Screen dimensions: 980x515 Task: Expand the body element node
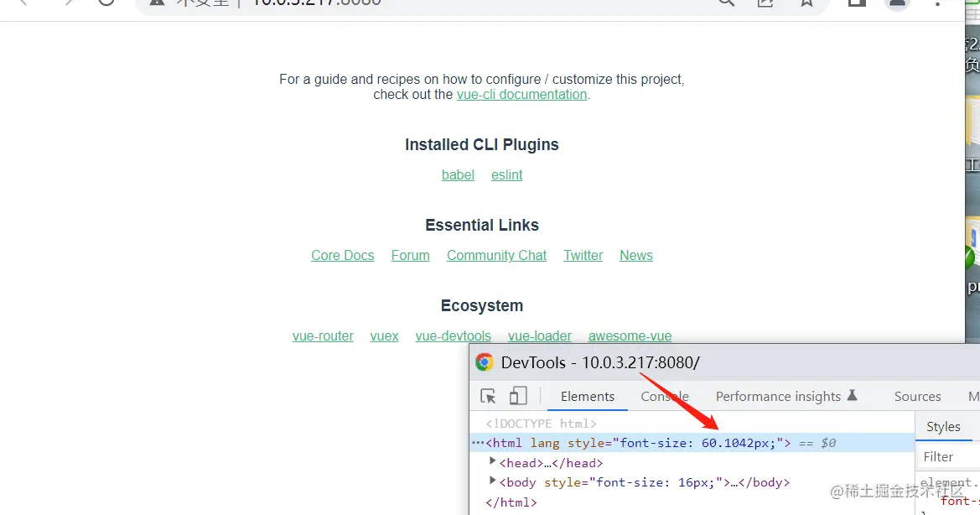coord(492,481)
